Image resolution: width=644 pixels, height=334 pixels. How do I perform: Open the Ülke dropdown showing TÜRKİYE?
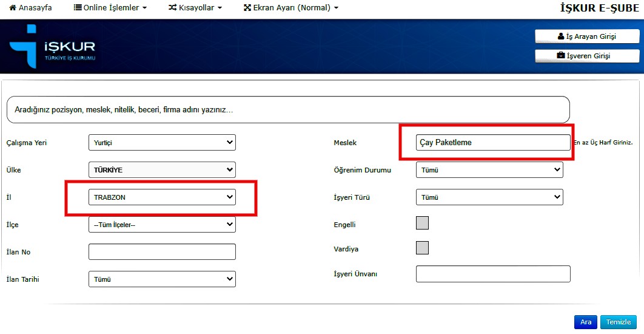163,169
